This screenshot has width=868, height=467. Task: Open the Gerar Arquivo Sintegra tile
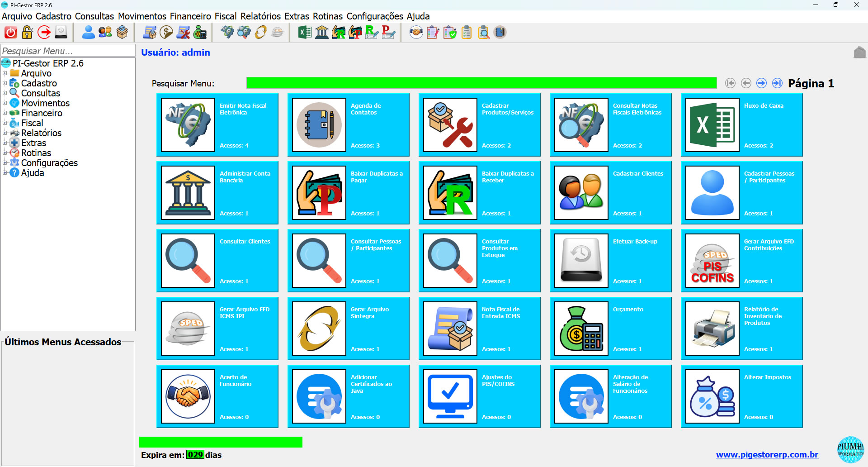348,329
